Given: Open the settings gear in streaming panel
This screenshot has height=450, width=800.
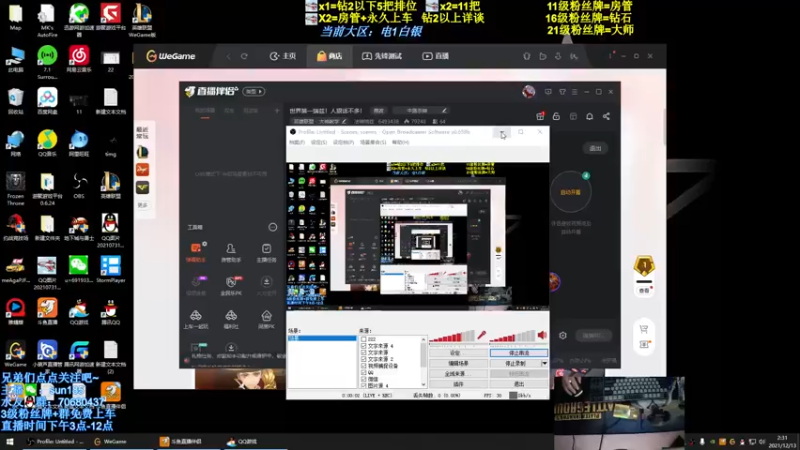Looking at the screenshot, I should 562,335.
